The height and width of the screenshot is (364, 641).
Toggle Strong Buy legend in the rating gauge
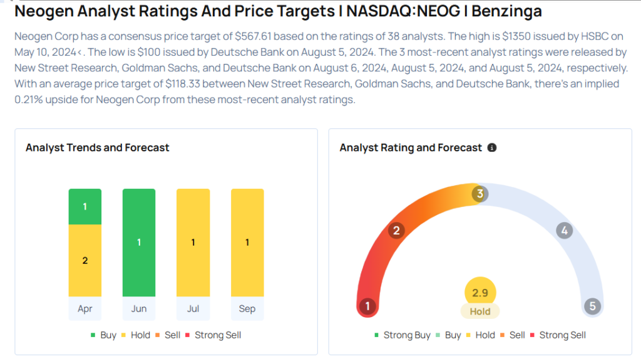[x=402, y=335]
